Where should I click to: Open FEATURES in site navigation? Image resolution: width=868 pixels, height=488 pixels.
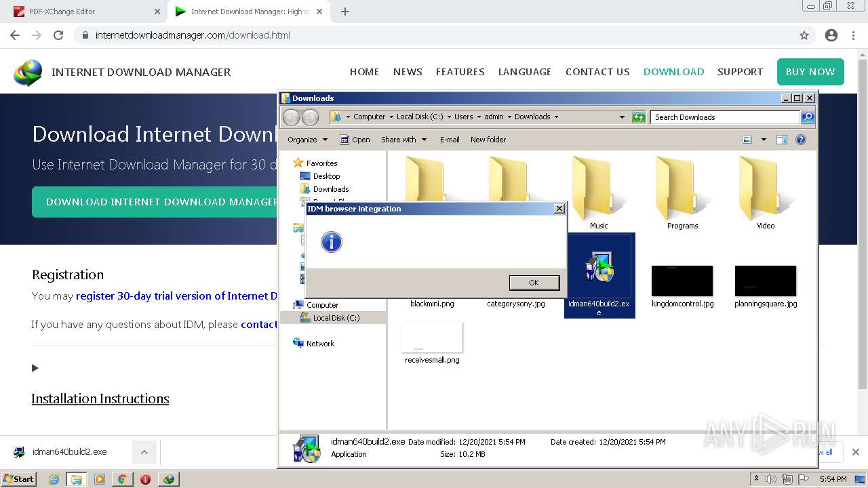coord(460,72)
